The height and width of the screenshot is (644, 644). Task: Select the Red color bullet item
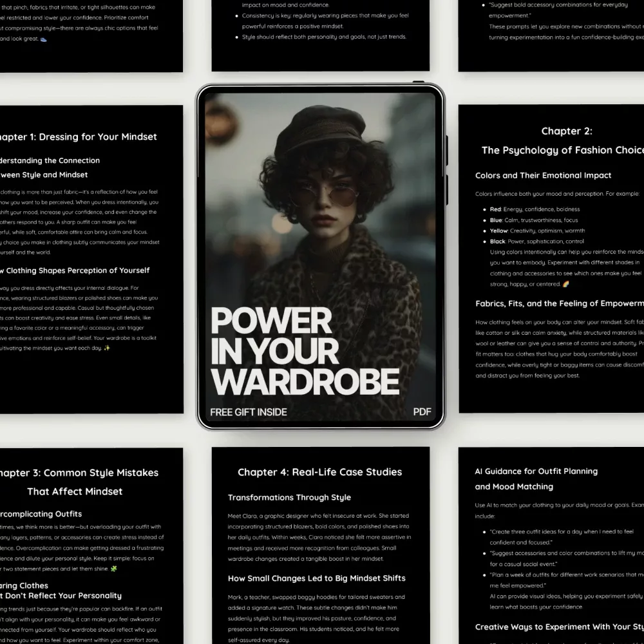coord(535,209)
